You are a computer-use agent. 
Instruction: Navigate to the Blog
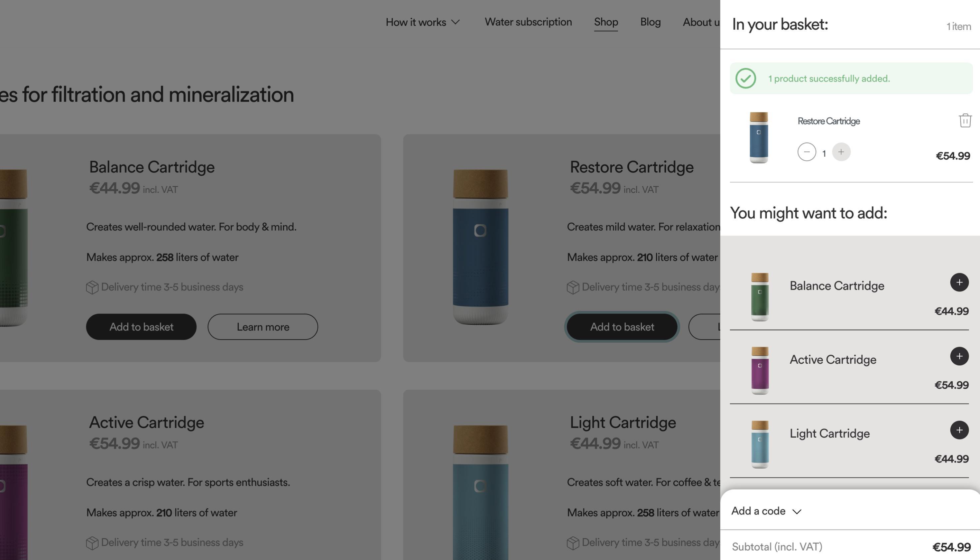pyautogui.click(x=650, y=22)
